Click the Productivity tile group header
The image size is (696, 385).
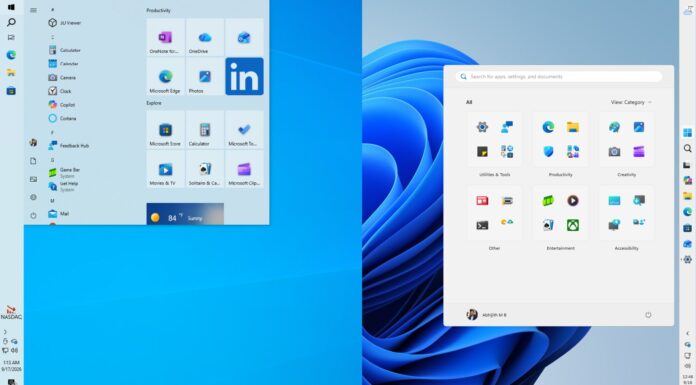pos(158,10)
